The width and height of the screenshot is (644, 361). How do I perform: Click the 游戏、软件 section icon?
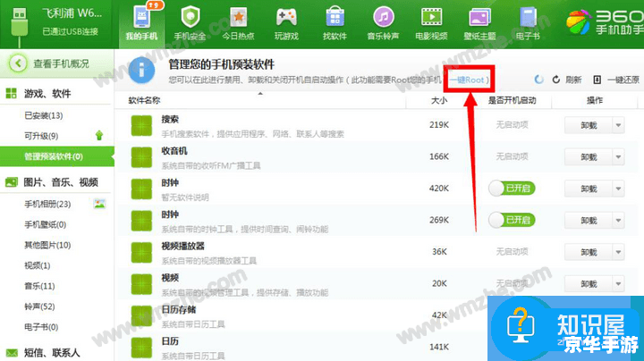(11, 94)
